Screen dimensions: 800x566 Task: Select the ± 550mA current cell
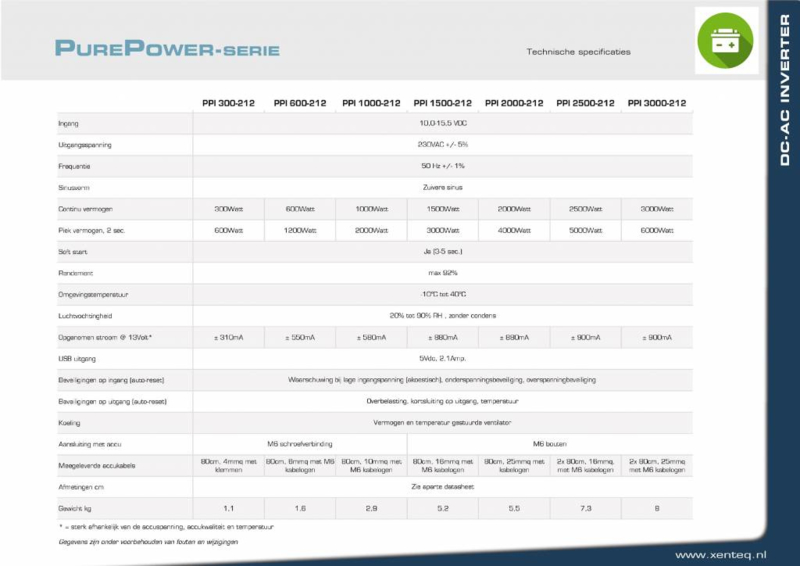300,337
